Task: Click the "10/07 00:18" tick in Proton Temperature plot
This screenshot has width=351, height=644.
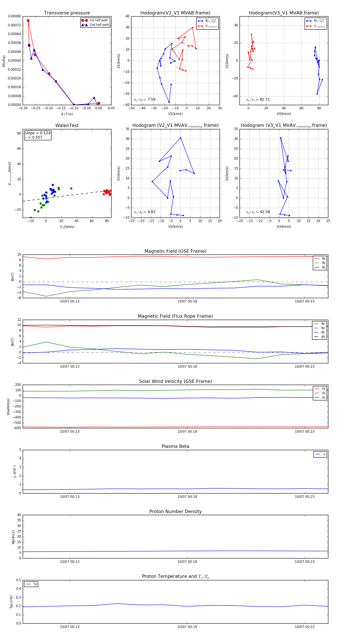Action: (187, 627)
